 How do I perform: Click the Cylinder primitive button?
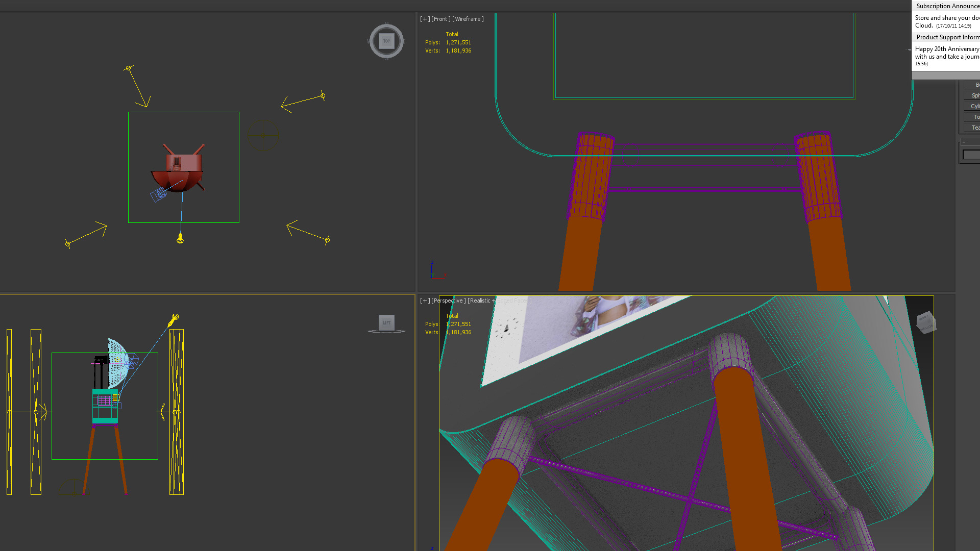point(973,106)
